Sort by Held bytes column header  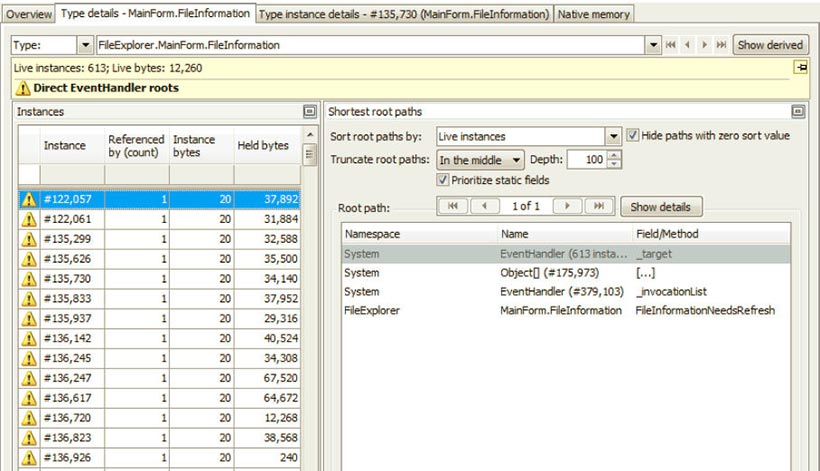267,145
